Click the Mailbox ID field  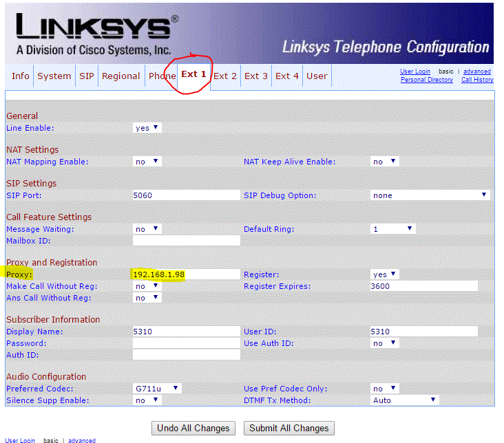(x=186, y=241)
